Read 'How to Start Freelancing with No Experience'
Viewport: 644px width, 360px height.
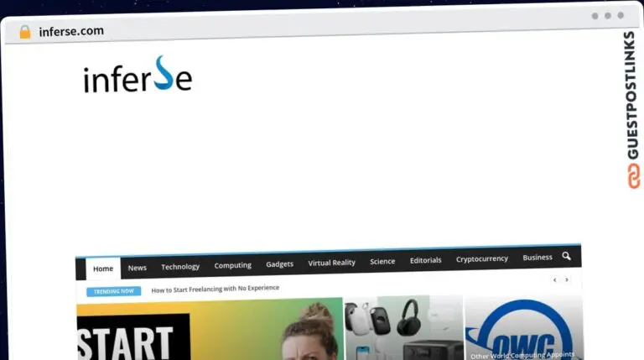[216, 289]
